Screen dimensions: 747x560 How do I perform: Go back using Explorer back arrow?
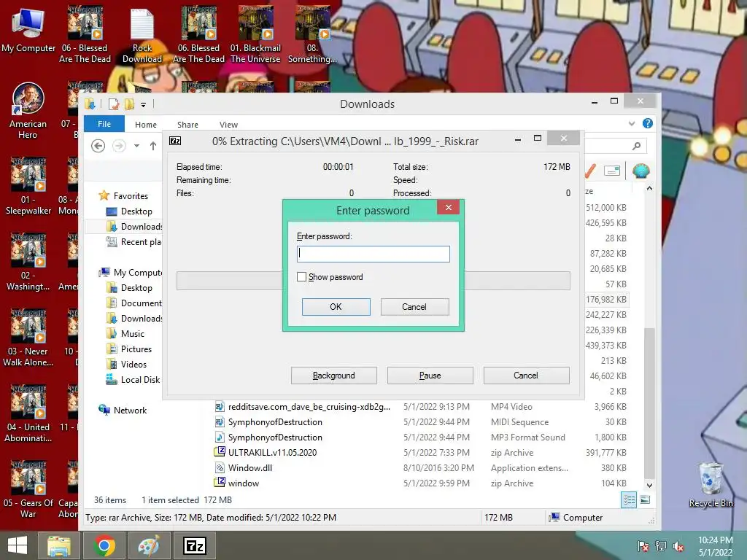point(98,146)
